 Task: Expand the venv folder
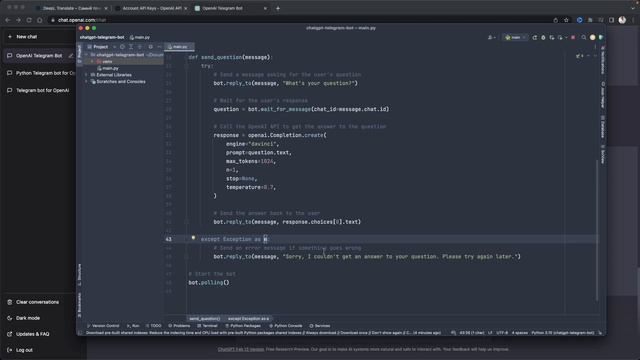coord(92,62)
